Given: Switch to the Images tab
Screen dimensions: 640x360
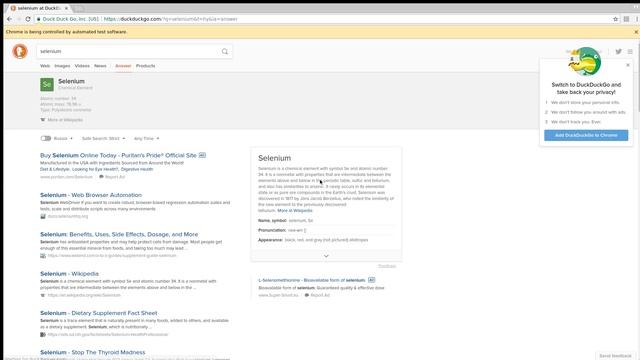Looking at the screenshot, I should [62, 66].
